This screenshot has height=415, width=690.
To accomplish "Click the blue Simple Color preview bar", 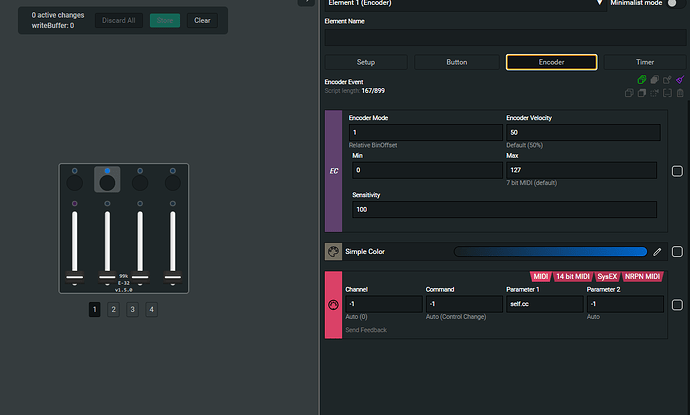I will pos(550,252).
